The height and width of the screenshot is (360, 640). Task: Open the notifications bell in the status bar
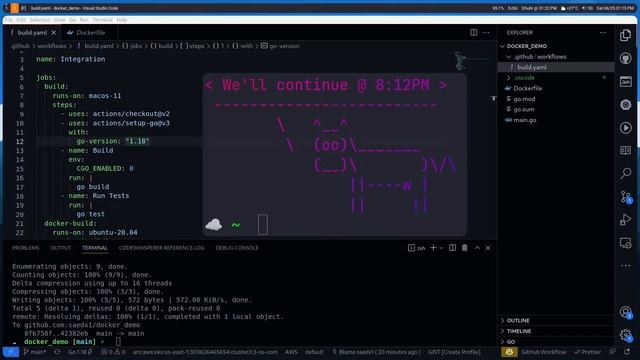(x=627, y=352)
